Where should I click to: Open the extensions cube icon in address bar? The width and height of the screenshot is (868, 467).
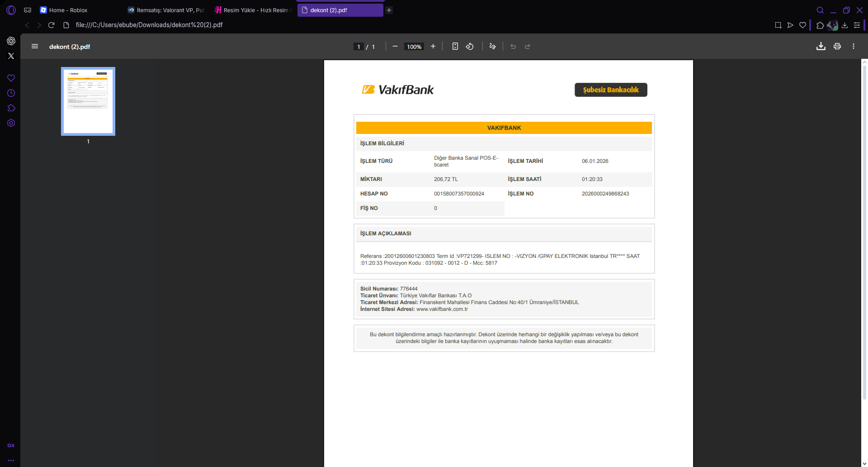click(820, 25)
